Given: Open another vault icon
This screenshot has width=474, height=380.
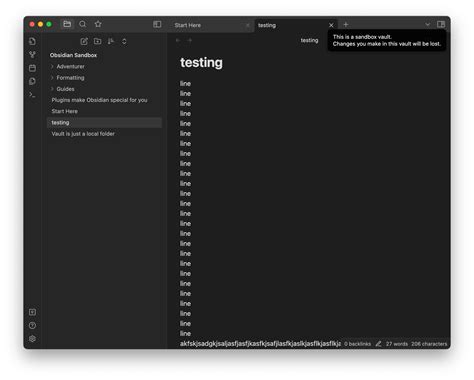Looking at the screenshot, I should point(32,312).
